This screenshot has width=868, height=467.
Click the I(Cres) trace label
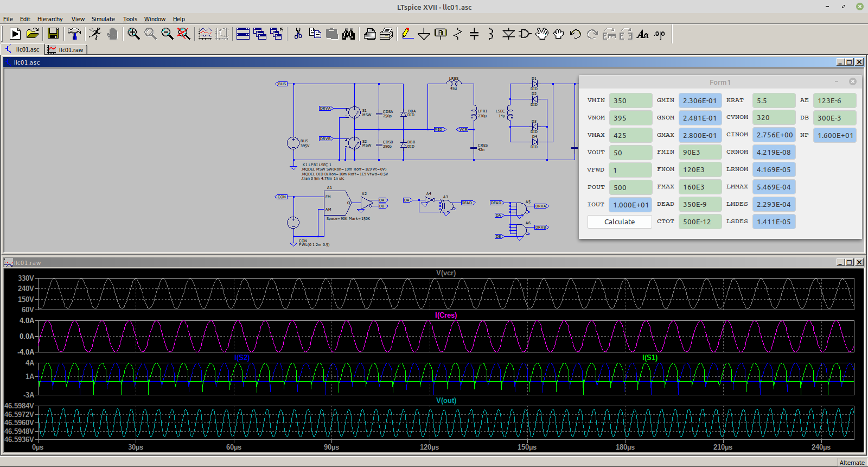pyautogui.click(x=446, y=315)
